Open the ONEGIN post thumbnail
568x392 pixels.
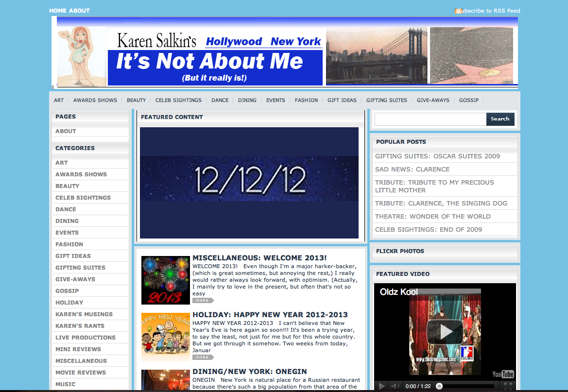click(166, 380)
